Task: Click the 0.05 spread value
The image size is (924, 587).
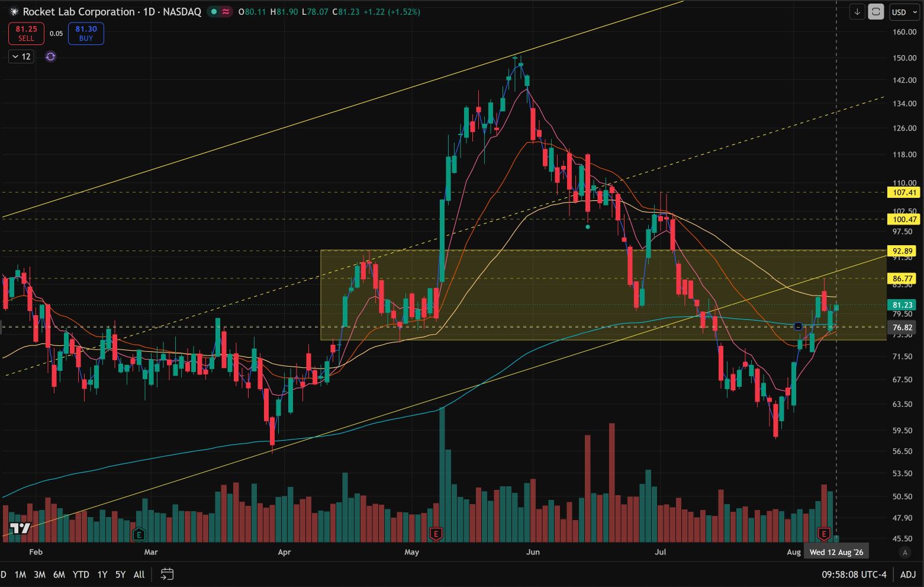Action: pyautogui.click(x=56, y=34)
